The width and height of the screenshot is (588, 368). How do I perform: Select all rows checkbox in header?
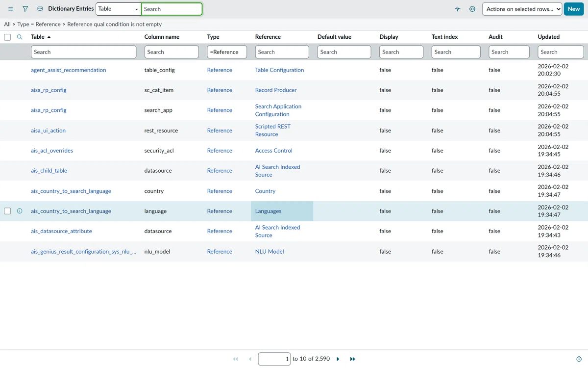pyautogui.click(x=7, y=37)
